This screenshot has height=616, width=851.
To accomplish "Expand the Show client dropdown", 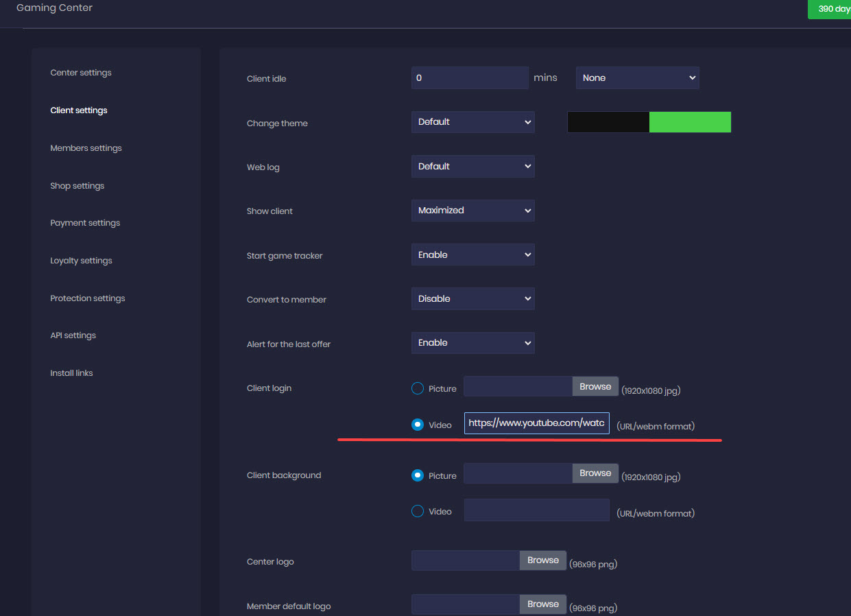I will click(x=472, y=211).
